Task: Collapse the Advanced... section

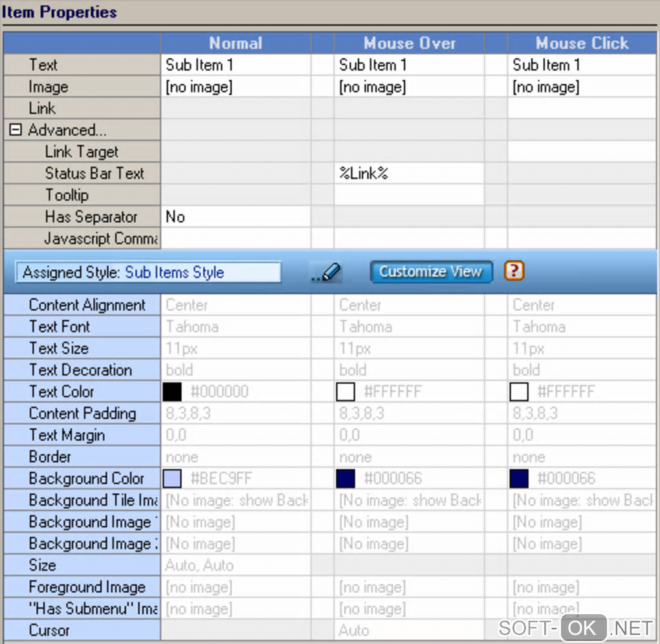Action: [15, 129]
